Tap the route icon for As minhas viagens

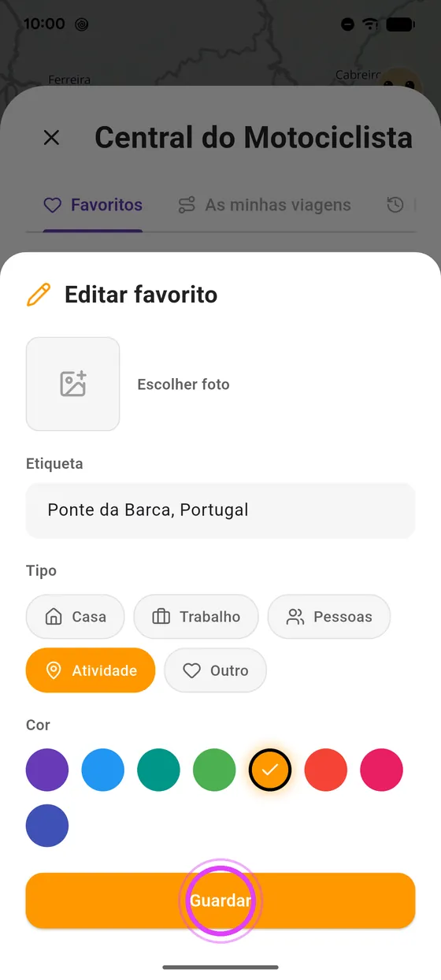pos(187,205)
